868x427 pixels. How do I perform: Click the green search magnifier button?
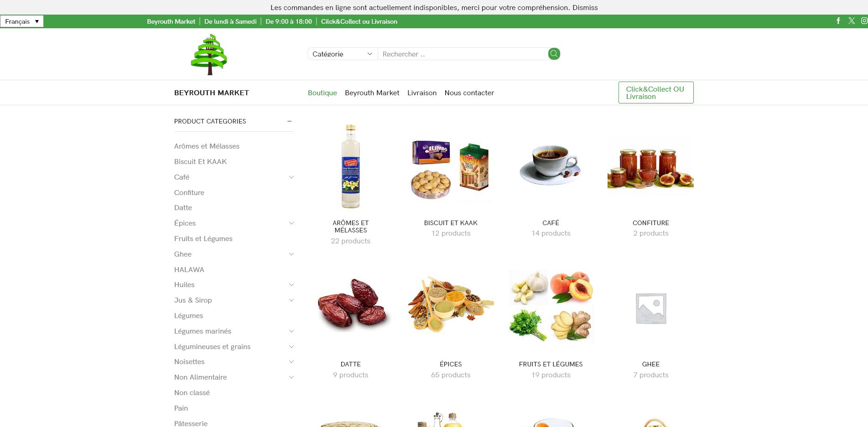click(554, 54)
